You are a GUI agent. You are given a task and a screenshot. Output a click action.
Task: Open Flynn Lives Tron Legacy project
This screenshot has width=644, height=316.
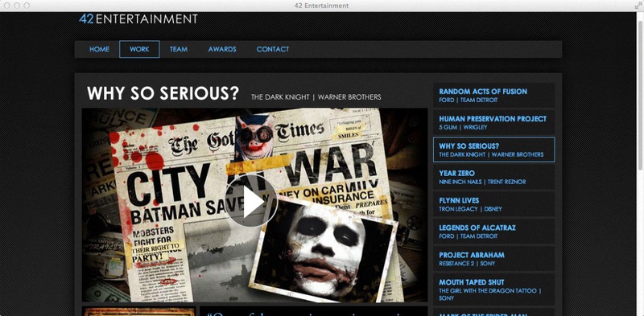(494, 204)
